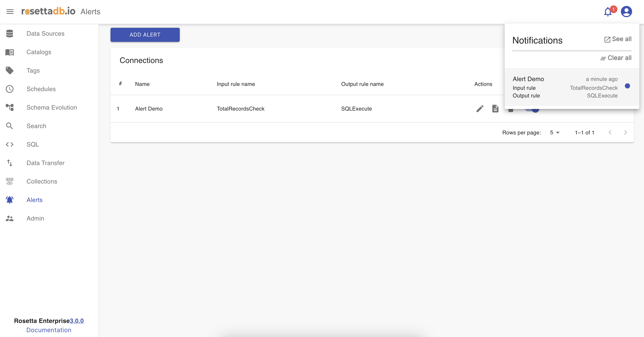
Task: Select Catalogs in the sidebar
Action: (x=39, y=52)
